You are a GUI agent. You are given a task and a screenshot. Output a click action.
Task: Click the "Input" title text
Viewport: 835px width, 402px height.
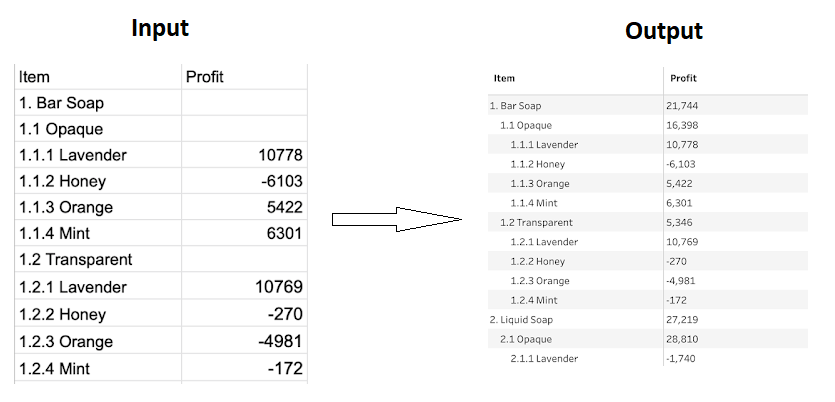tap(160, 28)
